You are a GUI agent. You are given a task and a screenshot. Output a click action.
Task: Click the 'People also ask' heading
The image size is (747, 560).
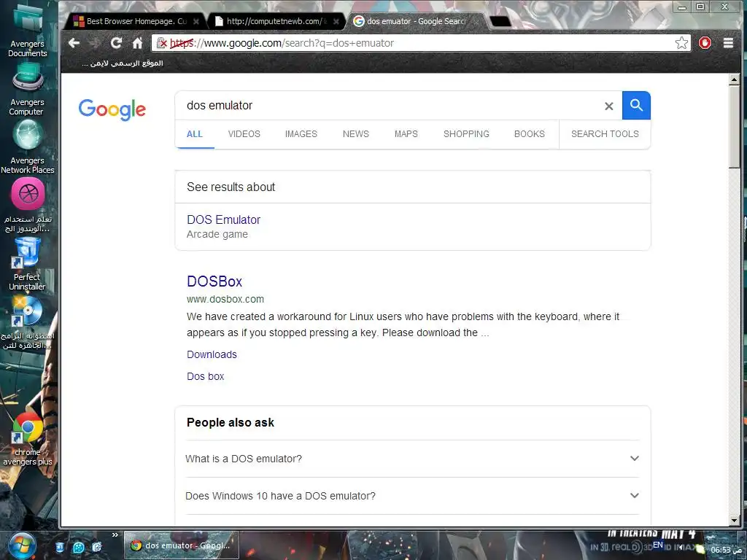(231, 423)
